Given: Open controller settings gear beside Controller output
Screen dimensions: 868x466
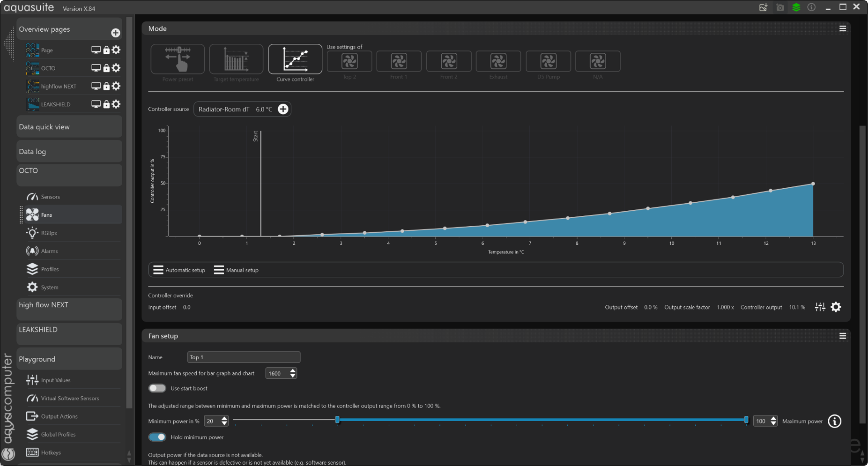Looking at the screenshot, I should click(836, 307).
